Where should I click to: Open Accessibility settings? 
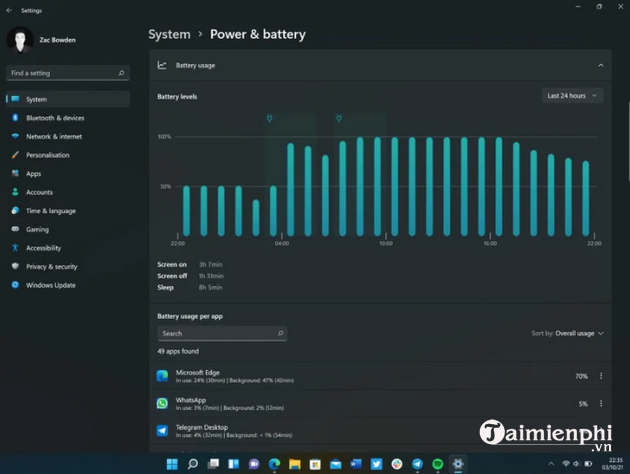[x=43, y=248]
